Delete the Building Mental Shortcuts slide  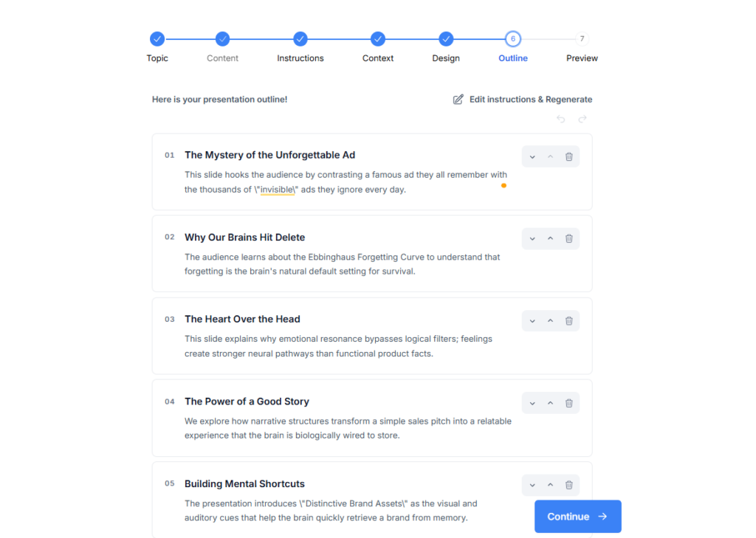(569, 485)
